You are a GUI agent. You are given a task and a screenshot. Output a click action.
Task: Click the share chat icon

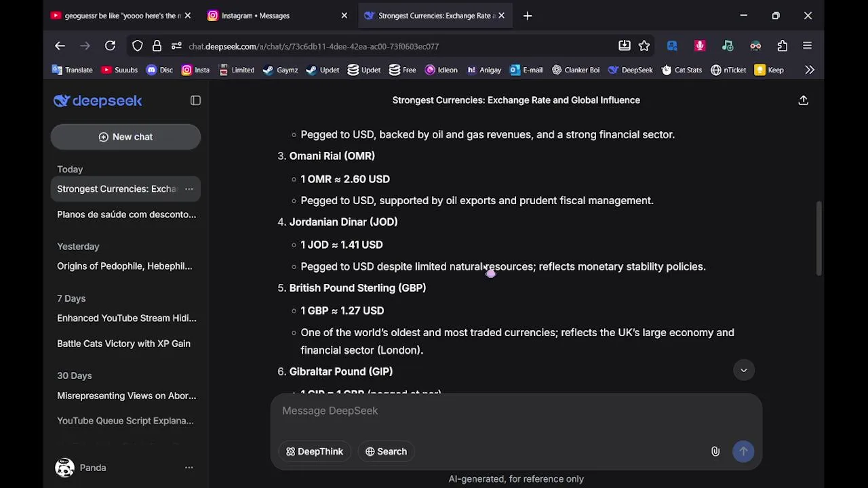803,100
